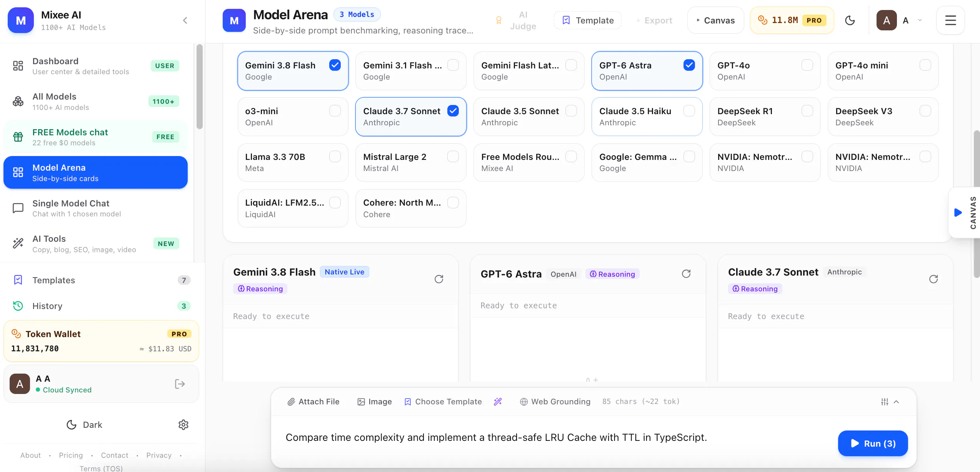This screenshot has height=472, width=980.
Task: Enable Web Grounding for the prompt
Action: click(x=555, y=402)
